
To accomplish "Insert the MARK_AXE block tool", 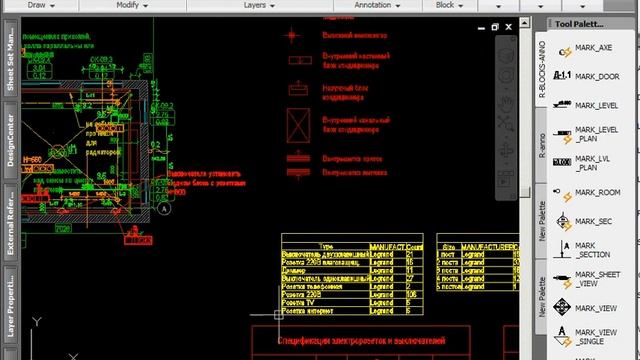I will [x=586, y=49].
